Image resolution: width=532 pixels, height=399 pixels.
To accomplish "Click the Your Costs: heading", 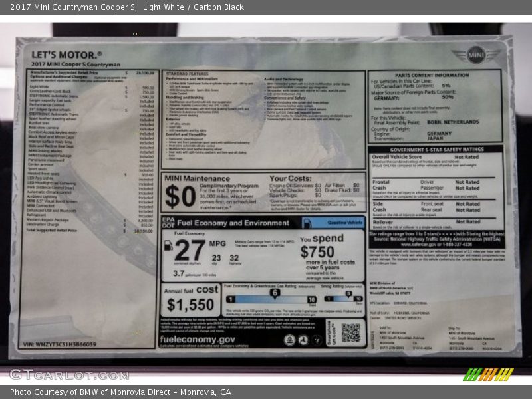I will (x=290, y=178).
